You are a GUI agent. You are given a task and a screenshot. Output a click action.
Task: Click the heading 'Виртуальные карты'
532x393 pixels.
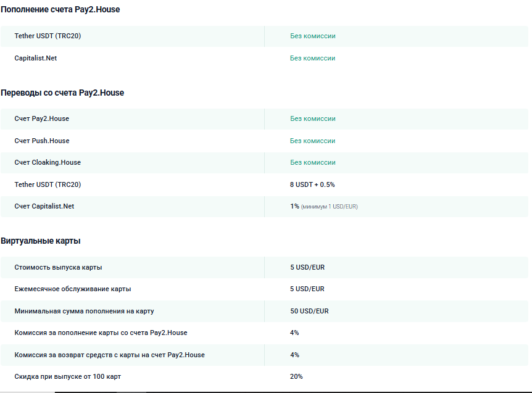pyautogui.click(x=40, y=241)
